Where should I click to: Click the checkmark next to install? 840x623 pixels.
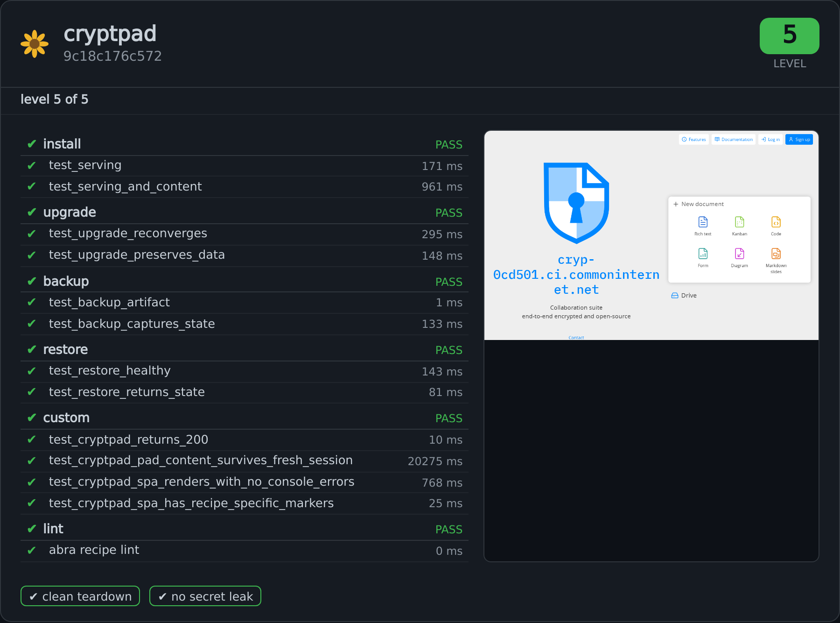(32, 144)
